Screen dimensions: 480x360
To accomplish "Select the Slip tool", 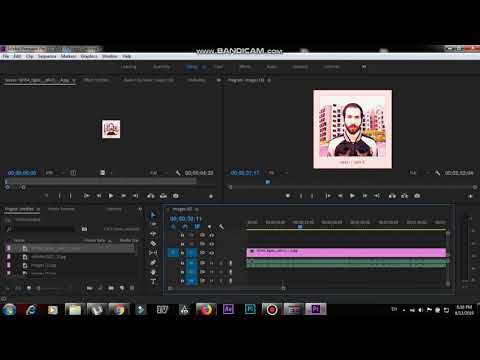I will coord(153,253).
